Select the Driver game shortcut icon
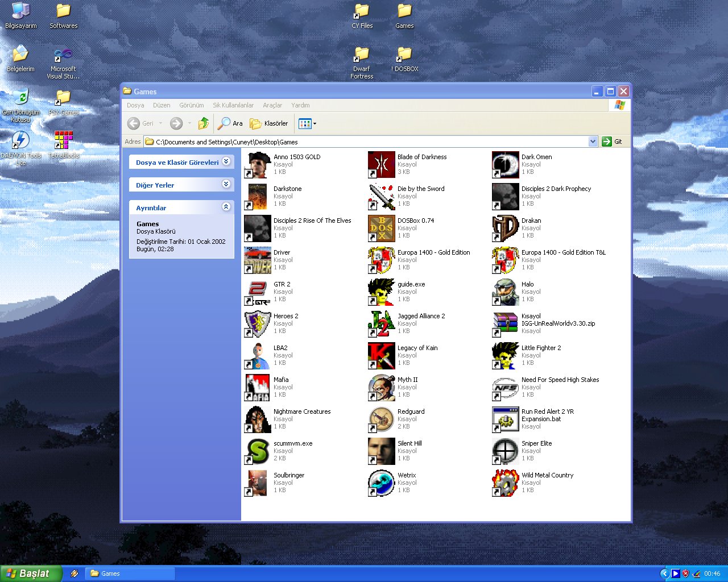This screenshot has width=728, height=582. [x=257, y=260]
